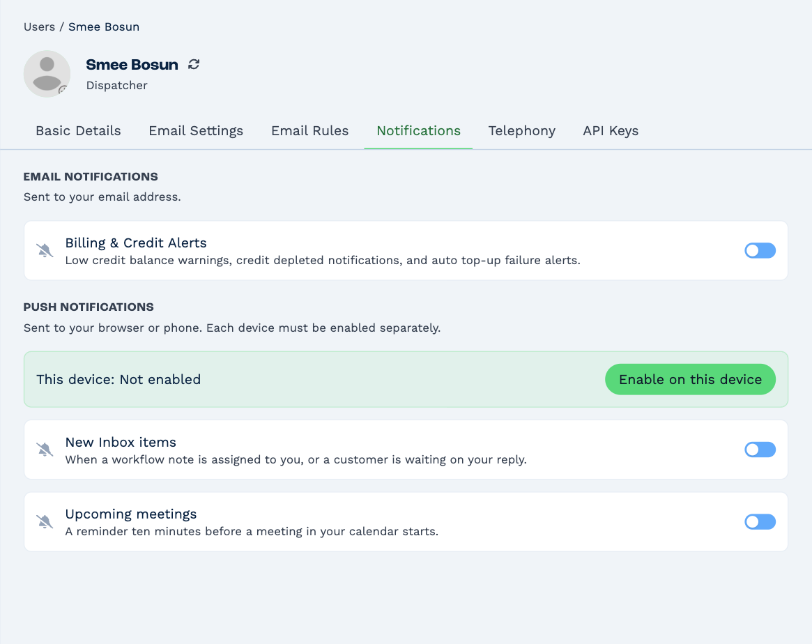Click the Dispatcher role label
The image size is (812, 644).
click(116, 86)
